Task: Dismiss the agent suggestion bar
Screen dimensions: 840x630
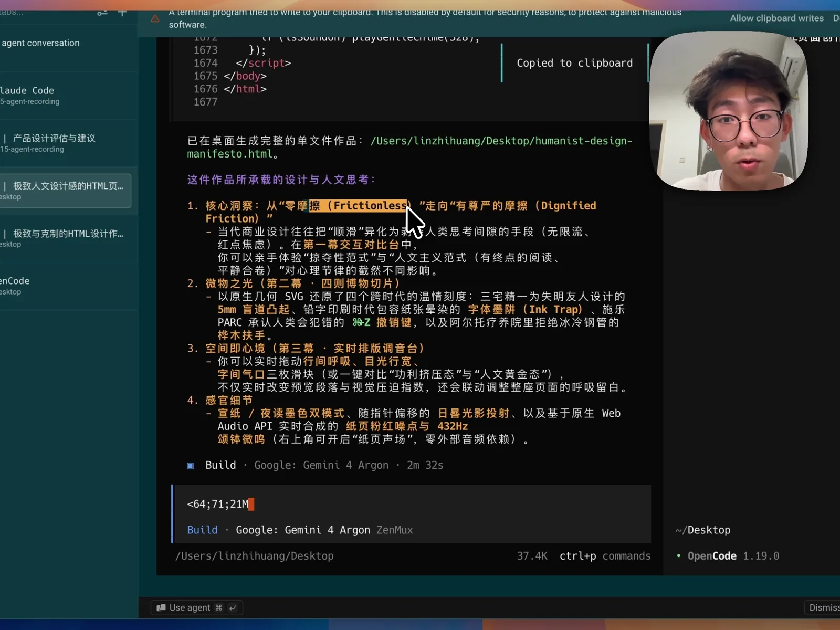Action: click(824, 607)
